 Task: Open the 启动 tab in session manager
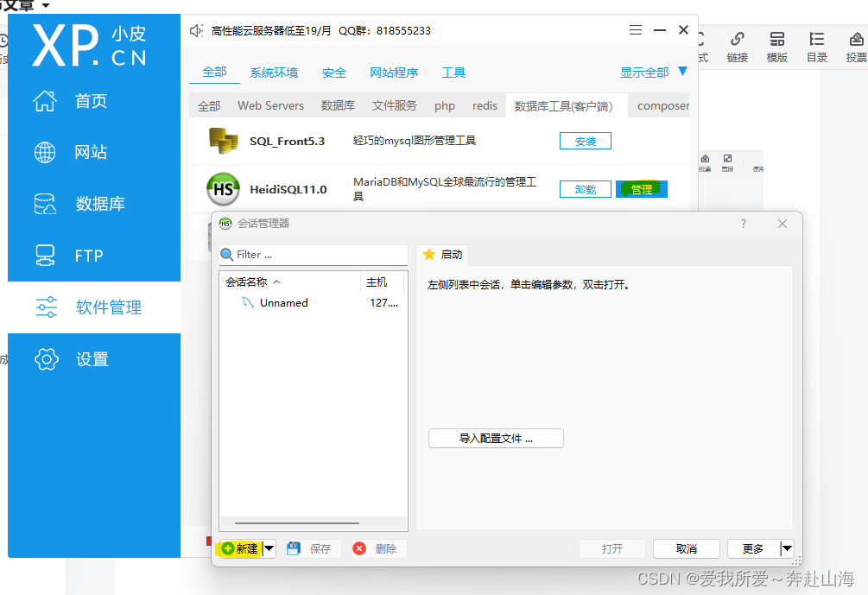click(x=443, y=255)
